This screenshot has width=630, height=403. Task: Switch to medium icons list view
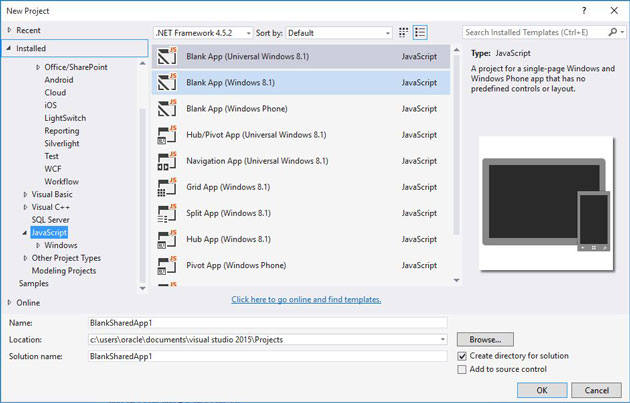[420, 33]
